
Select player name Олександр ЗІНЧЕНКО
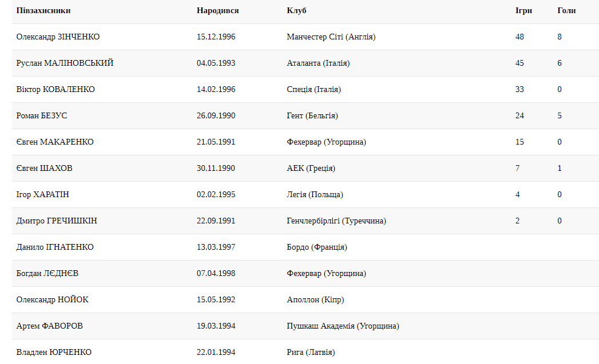click(x=58, y=37)
